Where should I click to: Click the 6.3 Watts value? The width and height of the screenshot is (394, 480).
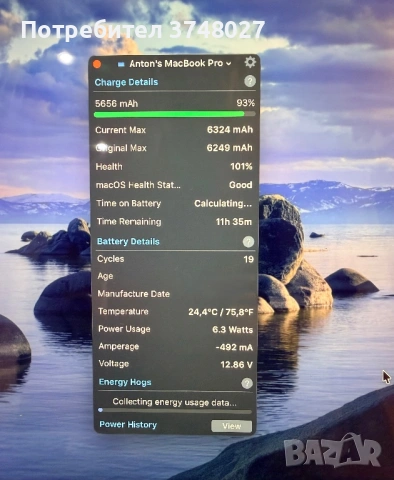[233, 330]
